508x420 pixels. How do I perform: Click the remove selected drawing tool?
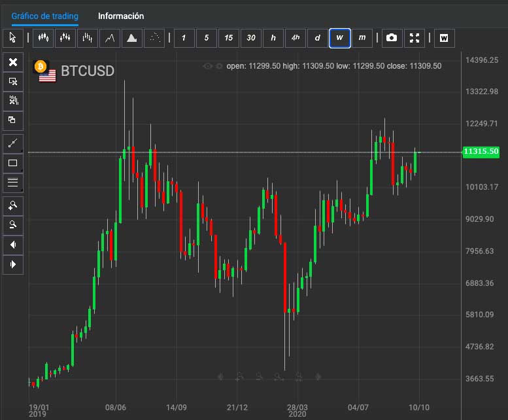[13, 81]
